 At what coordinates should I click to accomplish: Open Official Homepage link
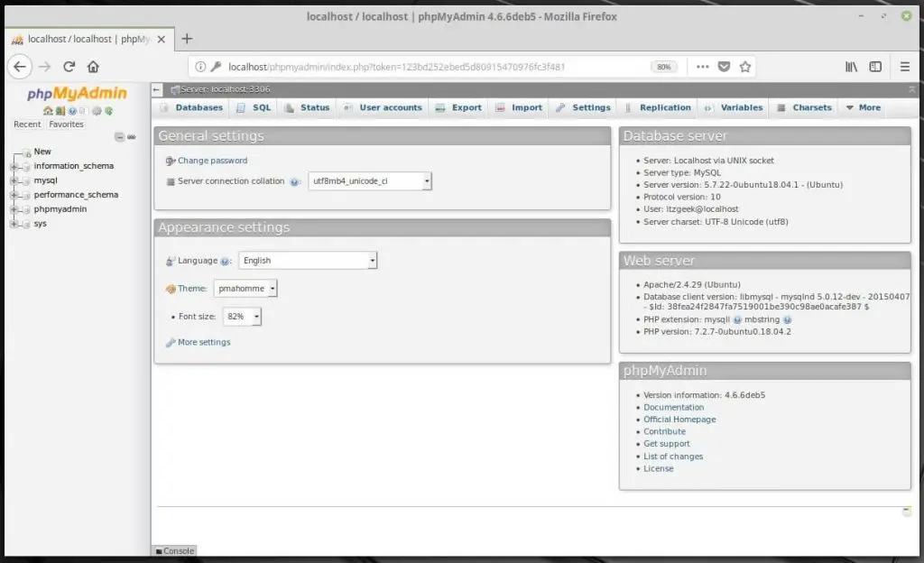tap(679, 420)
